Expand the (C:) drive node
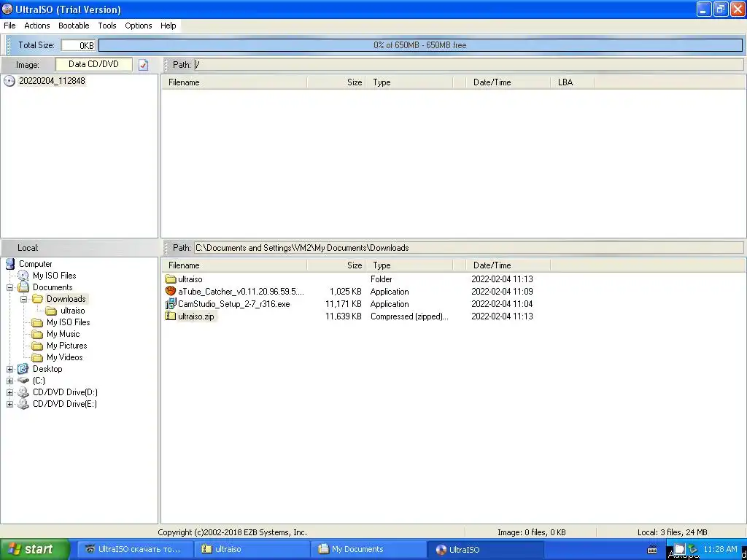Screen dimensions: 747x560 click(x=9, y=381)
